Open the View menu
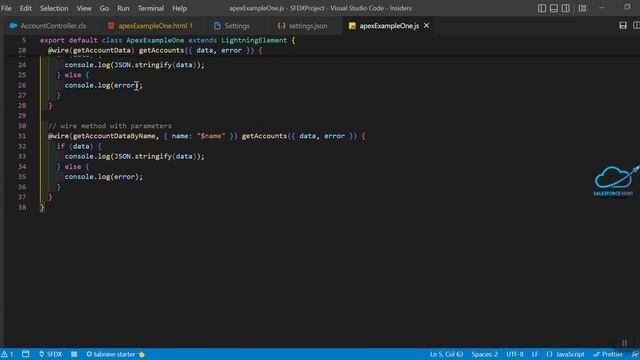 pos(84,8)
